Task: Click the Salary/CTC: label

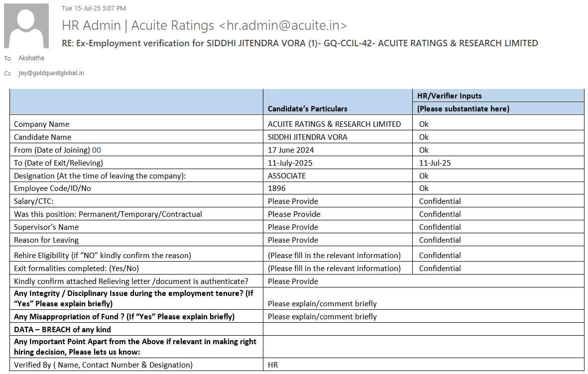Action: pos(34,201)
